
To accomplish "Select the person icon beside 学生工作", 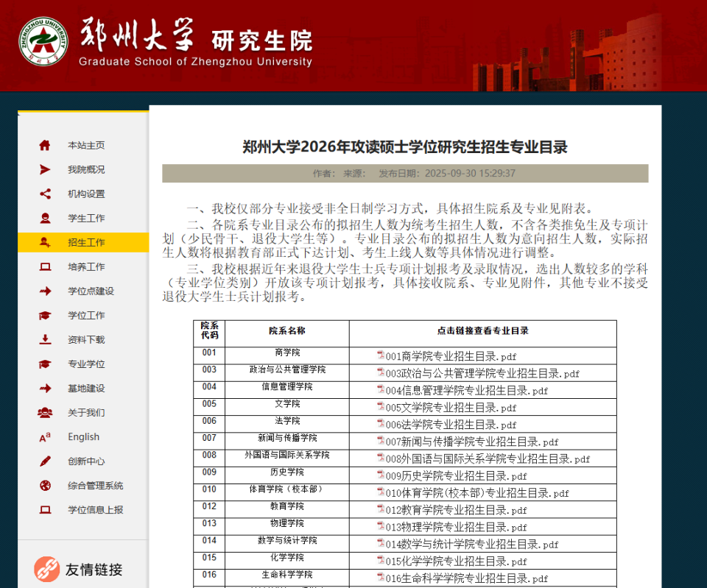I will click(44, 219).
